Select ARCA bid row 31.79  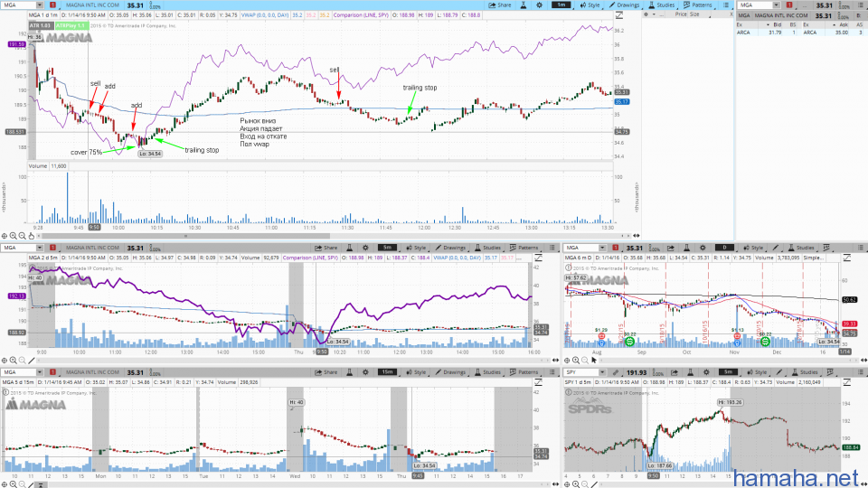[x=767, y=33]
